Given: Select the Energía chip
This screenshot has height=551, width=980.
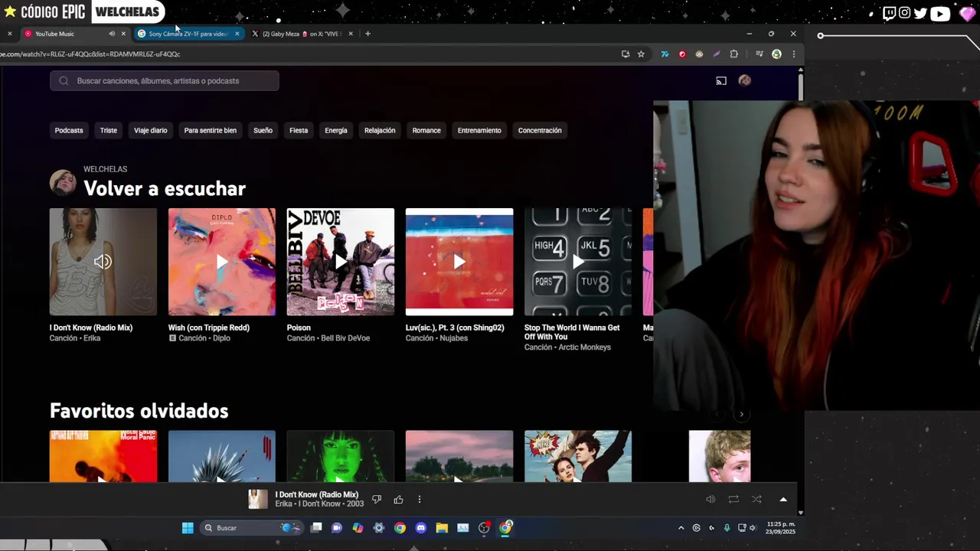Looking at the screenshot, I should (x=336, y=130).
